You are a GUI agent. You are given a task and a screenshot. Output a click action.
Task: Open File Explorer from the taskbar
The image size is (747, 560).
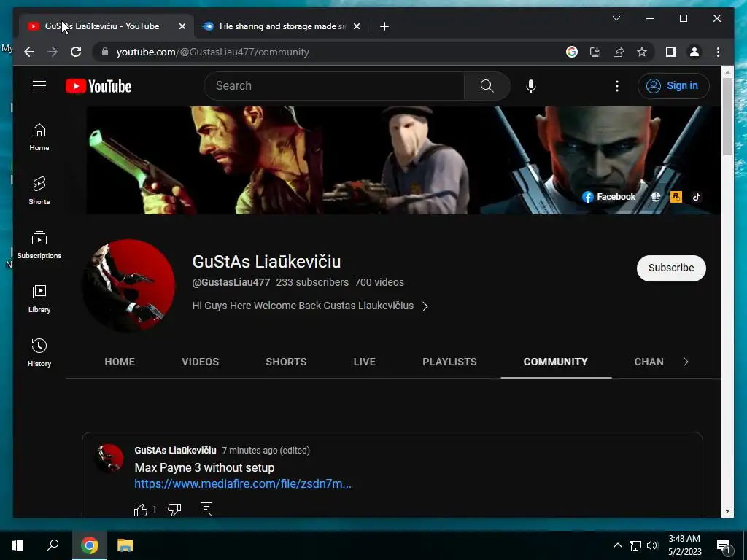point(125,545)
